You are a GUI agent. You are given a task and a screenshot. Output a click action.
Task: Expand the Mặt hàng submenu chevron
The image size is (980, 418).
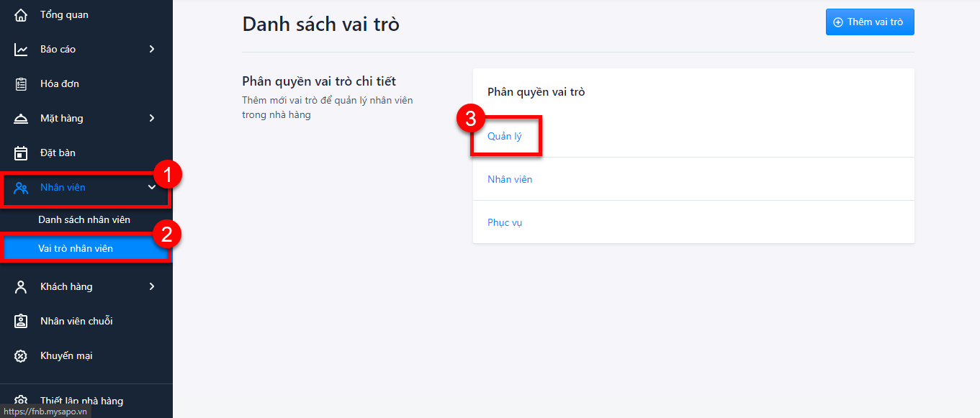[x=152, y=118]
